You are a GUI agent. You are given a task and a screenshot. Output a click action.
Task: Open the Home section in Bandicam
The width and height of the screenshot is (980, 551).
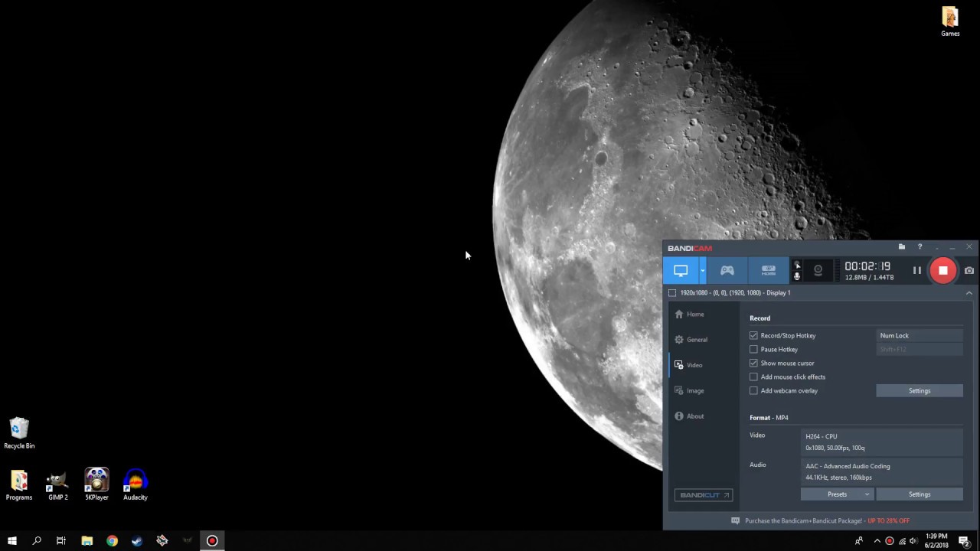(695, 315)
